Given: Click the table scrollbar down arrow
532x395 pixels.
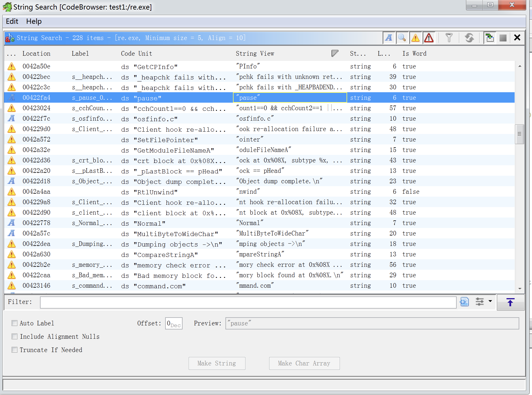Looking at the screenshot, I should [x=520, y=289].
